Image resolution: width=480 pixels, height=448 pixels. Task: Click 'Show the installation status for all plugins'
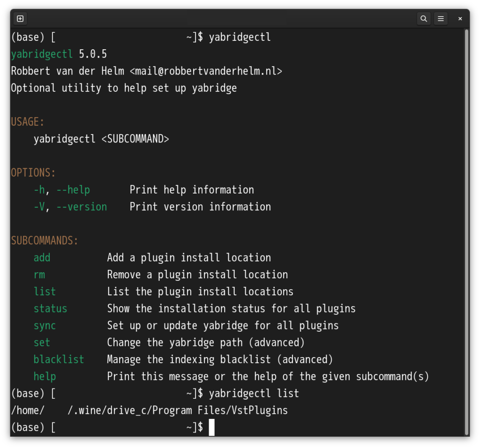click(x=232, y=308)
